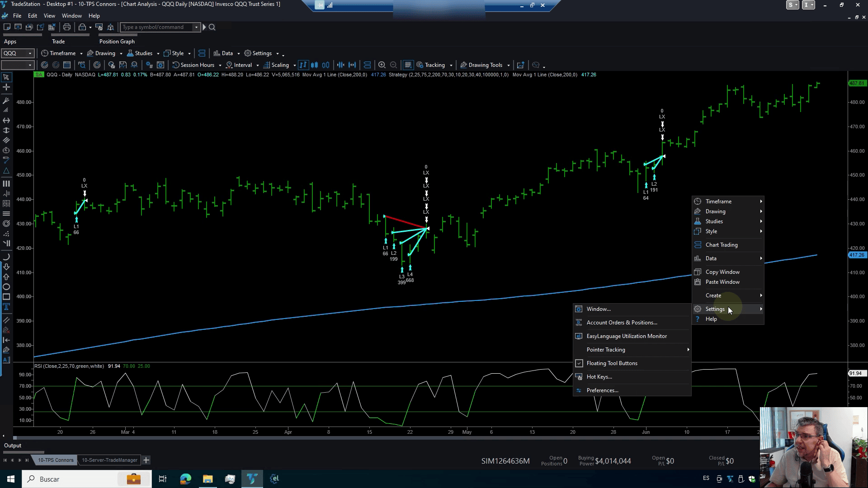The height and width of the screenshot is (488, 868).
Task: Select the pointer tool in drawing sidebar
Action: [x=6, y=77]
